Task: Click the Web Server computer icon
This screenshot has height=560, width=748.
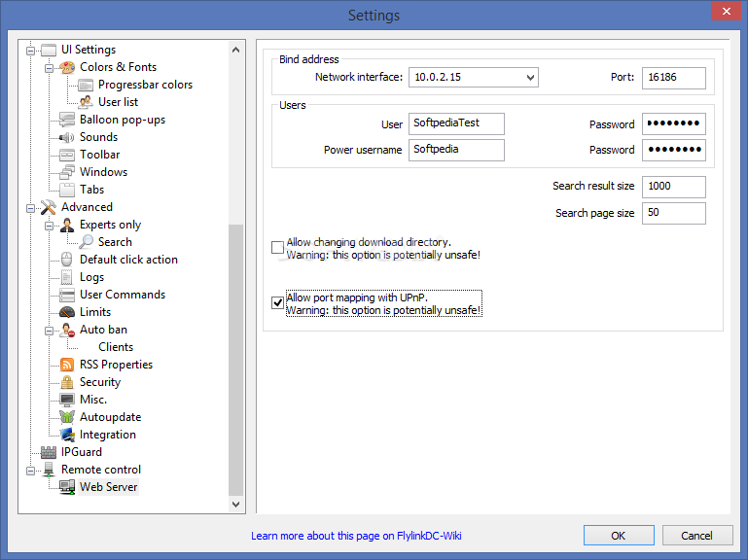Action: point(67,487)
